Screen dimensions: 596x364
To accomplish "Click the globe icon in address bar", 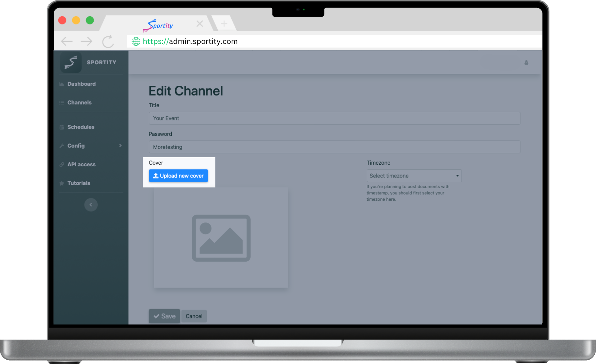I will coord(136,42).
